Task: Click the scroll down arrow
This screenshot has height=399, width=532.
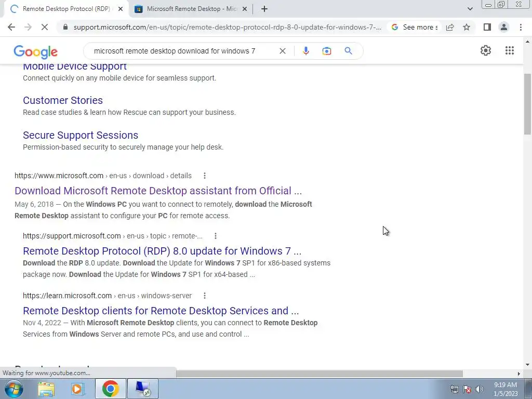Action: click(528, 365)
